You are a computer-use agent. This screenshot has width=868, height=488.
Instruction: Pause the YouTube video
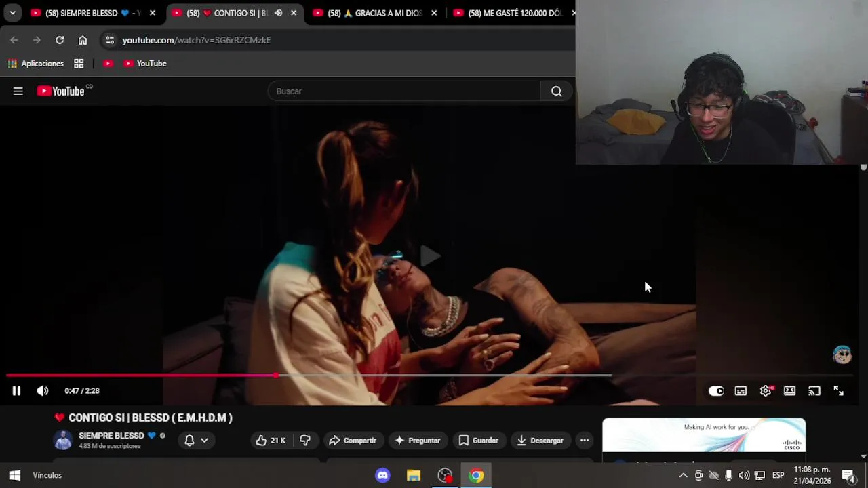[16, 391]
